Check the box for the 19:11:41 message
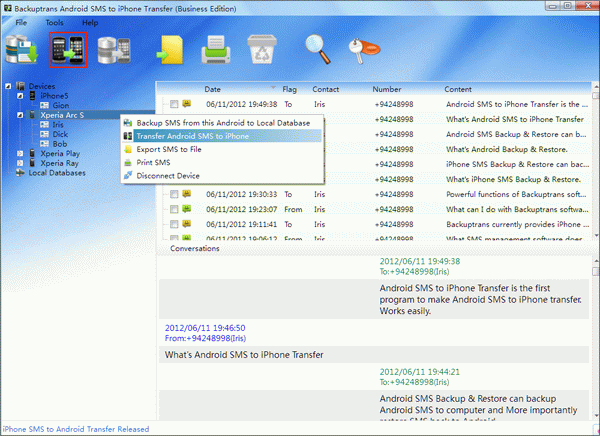The image size is (600, 436). click(174, 224)
